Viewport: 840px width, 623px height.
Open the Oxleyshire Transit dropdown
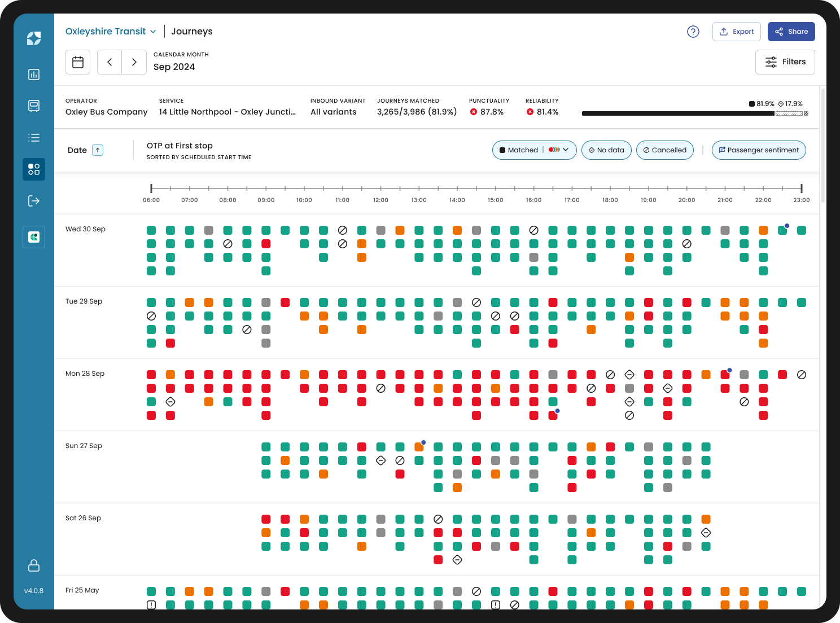point(111,32)
